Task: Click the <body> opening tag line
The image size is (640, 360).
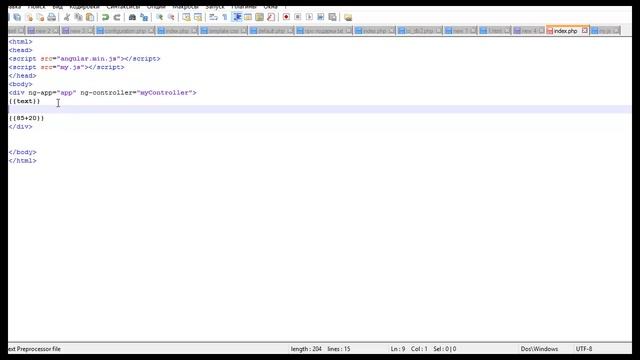Action: [x=20, y=84]
